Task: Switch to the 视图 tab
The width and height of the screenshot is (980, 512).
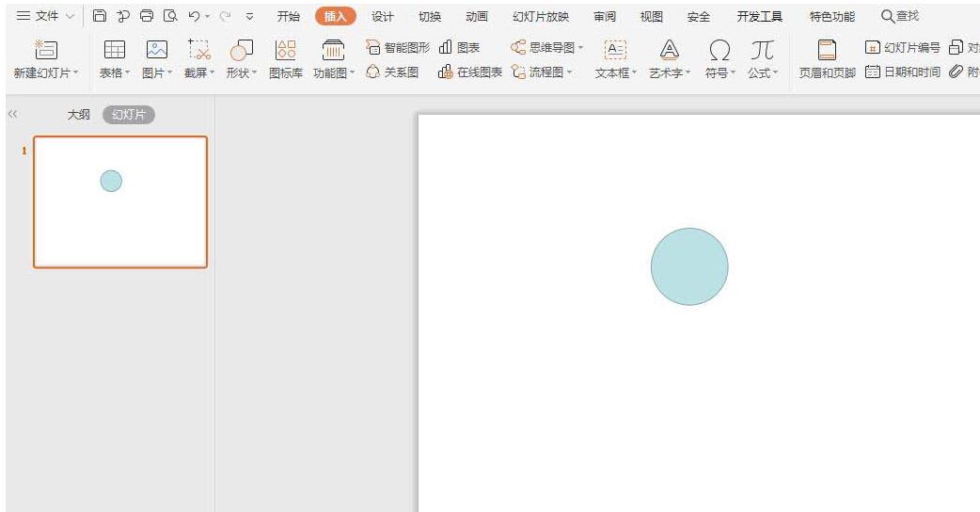Action: click(x=651, y=16)
